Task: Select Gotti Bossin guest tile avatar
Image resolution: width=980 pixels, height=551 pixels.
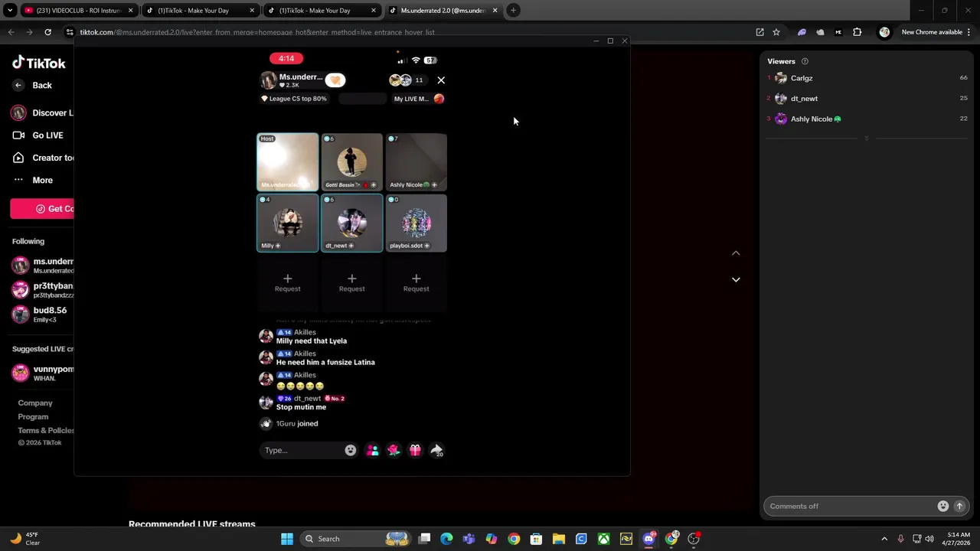Action: pos(352,161)
